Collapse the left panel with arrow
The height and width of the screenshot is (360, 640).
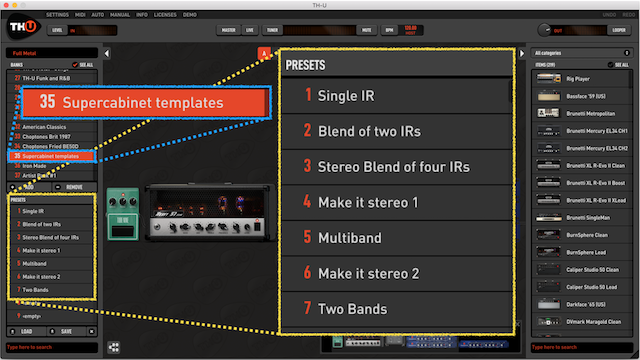point(107,53)
